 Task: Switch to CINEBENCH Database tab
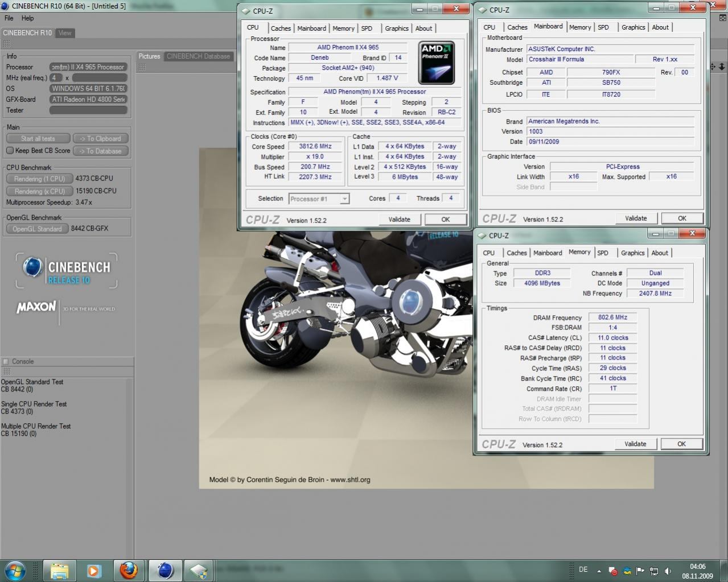tap(198, 56)
